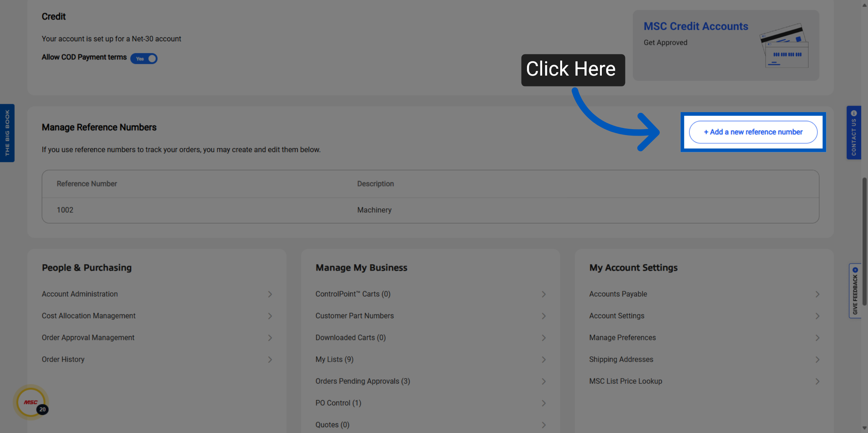This screenshot has height=433, width=868.
Task: Toggle the Allow COD Payment terms switch
Action: click(144, 59)
